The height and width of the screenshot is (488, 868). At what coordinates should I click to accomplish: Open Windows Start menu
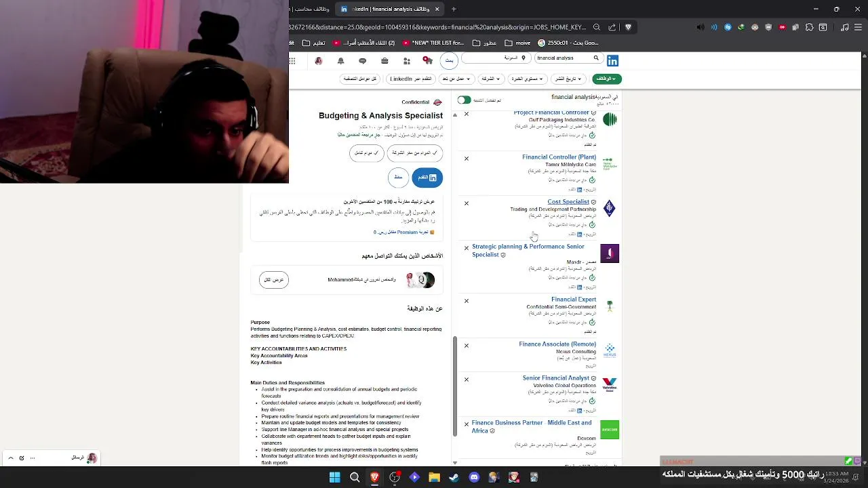(334, 477)
